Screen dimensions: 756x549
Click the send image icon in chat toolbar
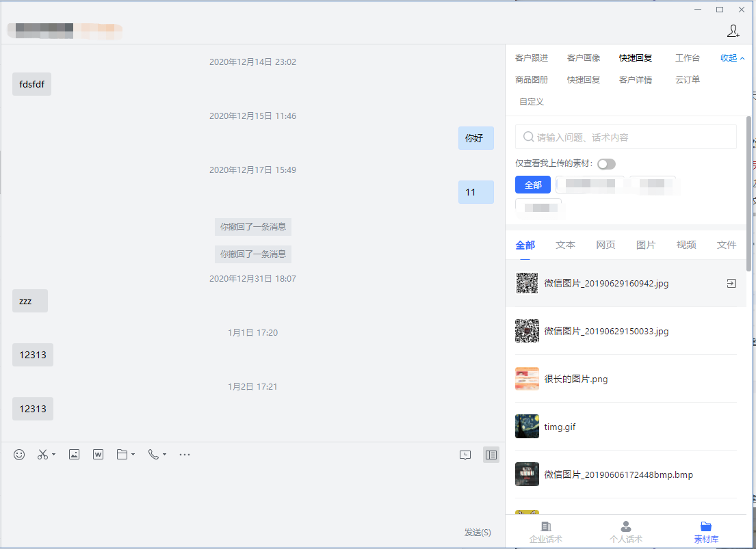click(75, 455)
